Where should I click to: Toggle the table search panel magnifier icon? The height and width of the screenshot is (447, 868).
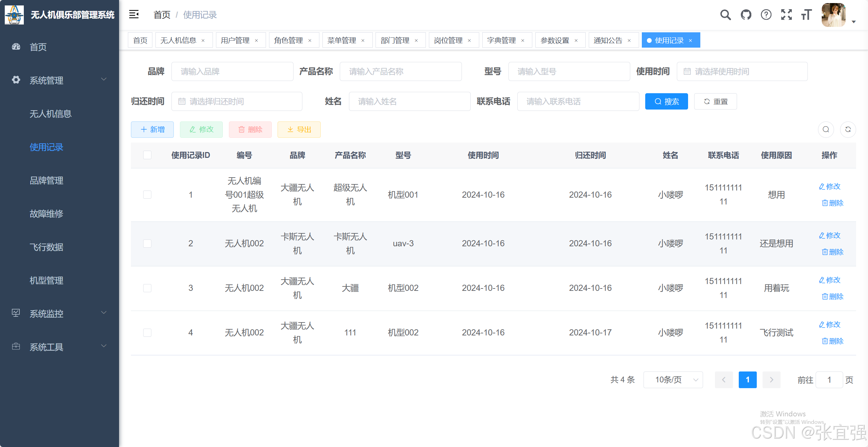826,129
